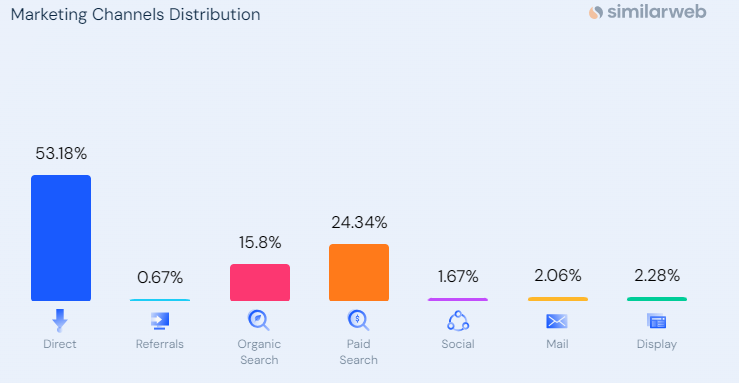Image resolution: width=739 pixels, height=383 pixels.
Task: Click the Similarweb logo
Action: 647,12
